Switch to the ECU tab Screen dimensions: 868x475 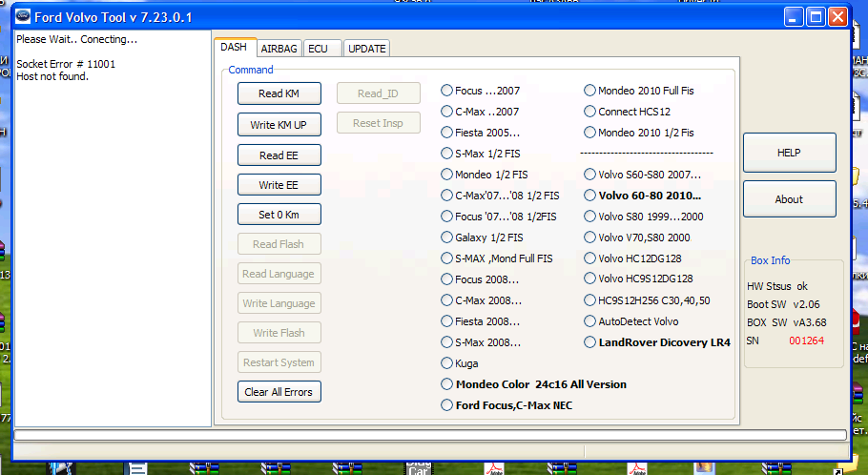click(x=321, y=49)
